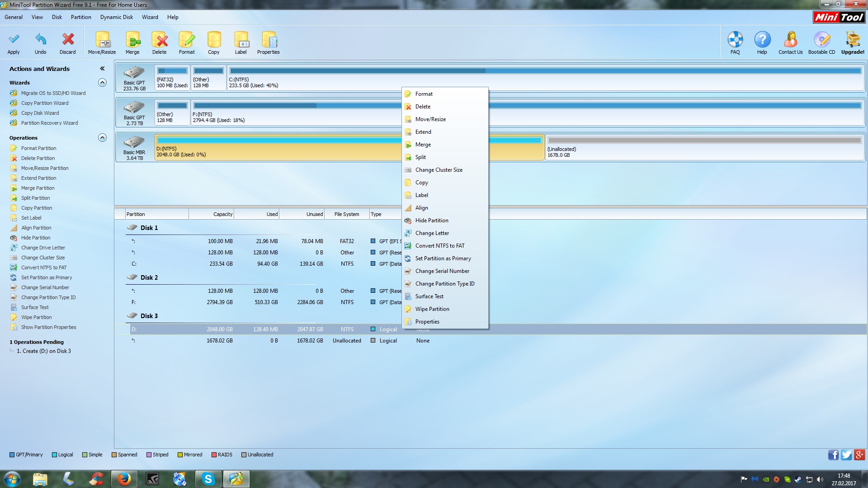Screen dimensions: 868x488
Task: Open the Move/Resize toolbar tool
Action: (102, 40)
